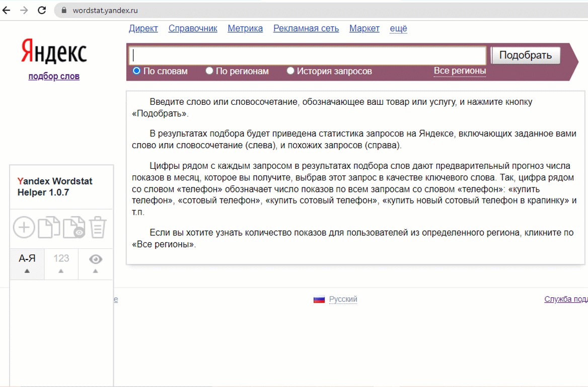Screen dimensions: 588x387
Task: Open the Директ link
Action: (x=143, y=29)
